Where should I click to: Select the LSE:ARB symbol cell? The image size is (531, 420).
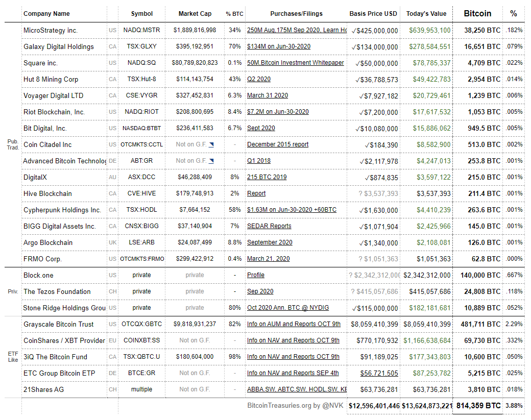[141, 242]
